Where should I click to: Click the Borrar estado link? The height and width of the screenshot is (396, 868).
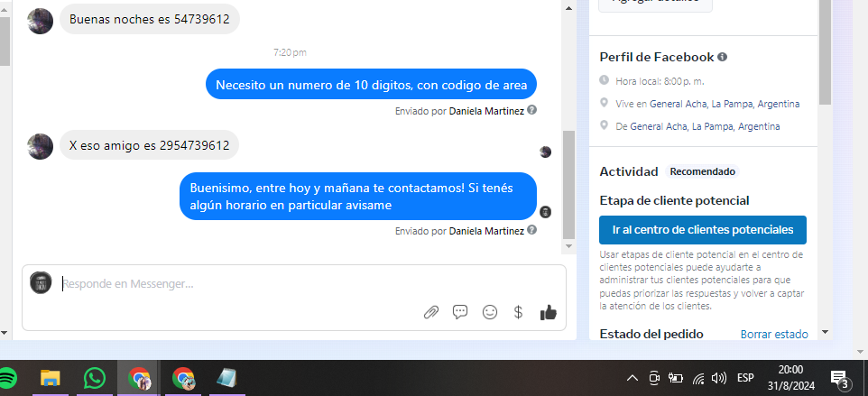click(x=774, y=334)
